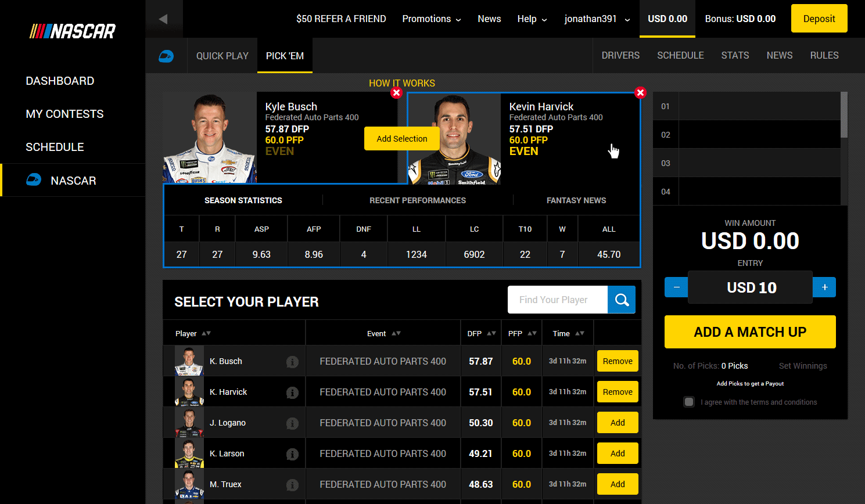Viewport: 865px width, 504px height.
Task: Click the search magnifier button
Action: pos(622,300)
